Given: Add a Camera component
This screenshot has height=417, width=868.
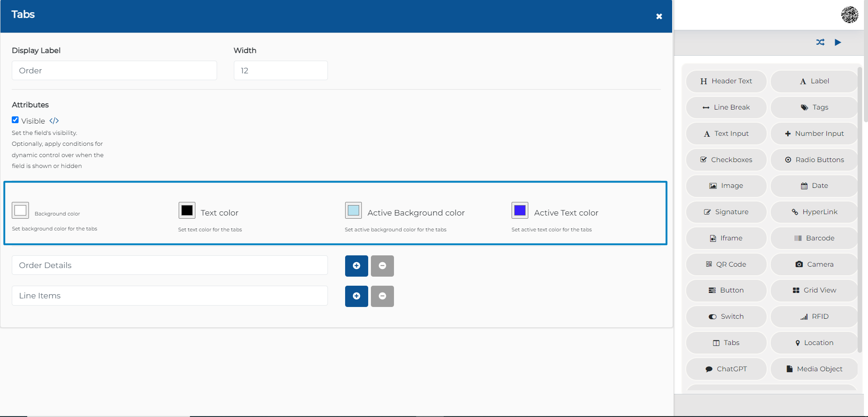Looking at the screenshot, I should coord(814,264).
